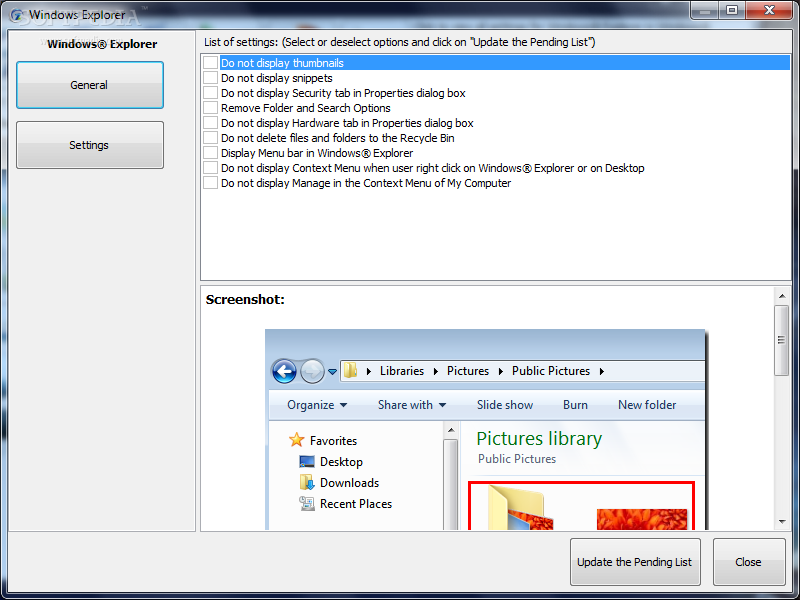Tick 'Do not display Manage' checkbox
Screen dimensions: 800x600
click(x=210, y=183)
